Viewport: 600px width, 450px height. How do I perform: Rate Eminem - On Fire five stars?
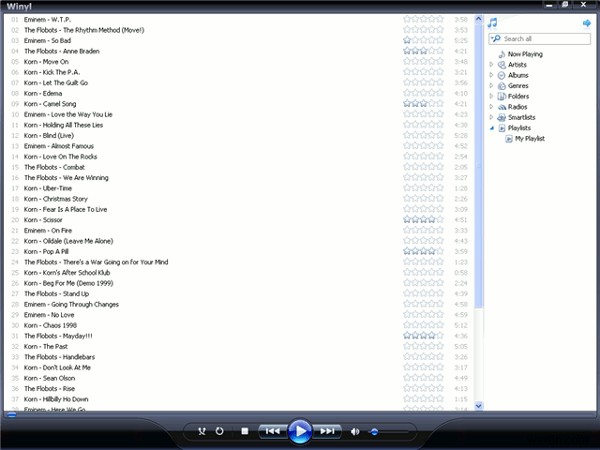pos(440,230)
